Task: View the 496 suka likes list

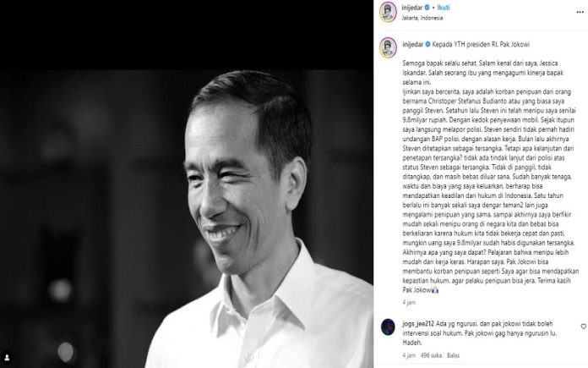Action: click(x=431, y=355)
